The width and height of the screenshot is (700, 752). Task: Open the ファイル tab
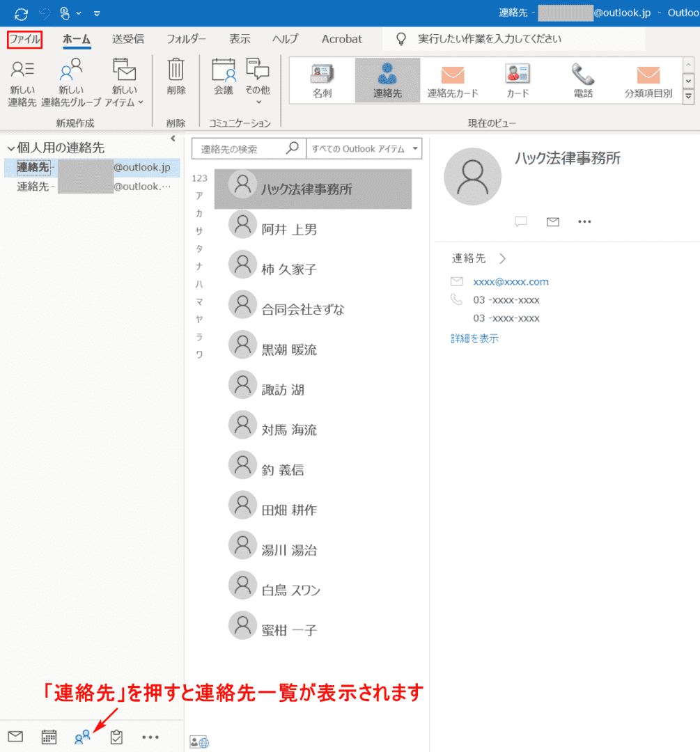click(x=25, y=39)
